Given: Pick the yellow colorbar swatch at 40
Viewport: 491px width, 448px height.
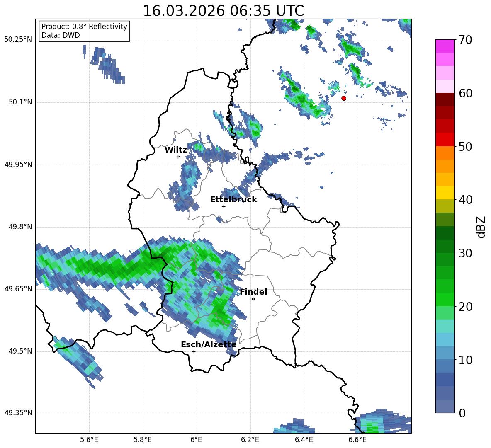Looking at the screenshot, I should [445, 193].
